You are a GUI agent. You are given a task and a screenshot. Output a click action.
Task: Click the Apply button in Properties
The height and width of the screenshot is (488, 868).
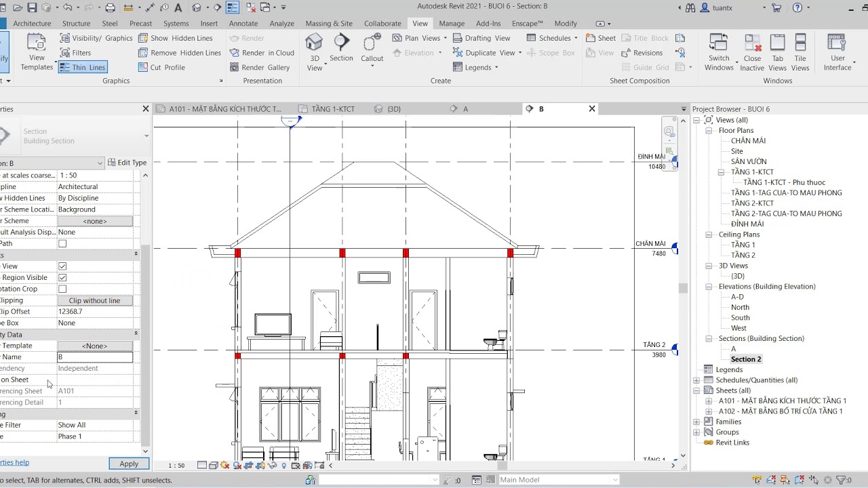[x=129, y=464]
